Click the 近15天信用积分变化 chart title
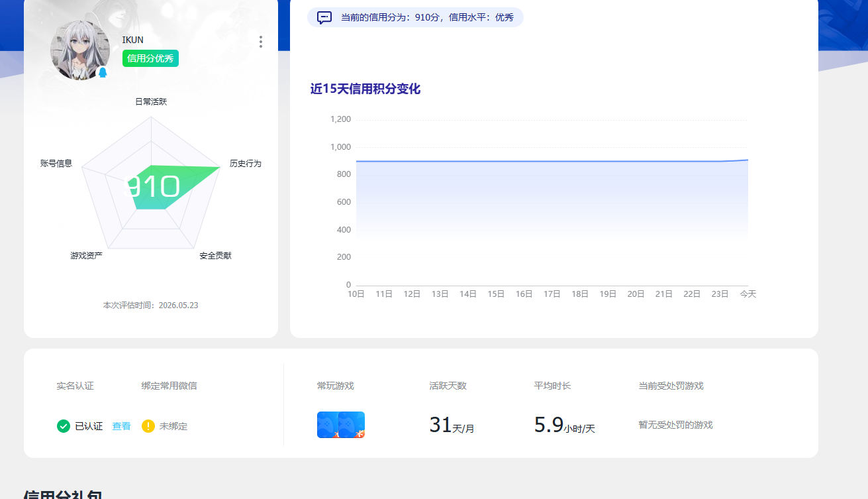The width and height of the screenshot is (868, 499). click(365, 89)
